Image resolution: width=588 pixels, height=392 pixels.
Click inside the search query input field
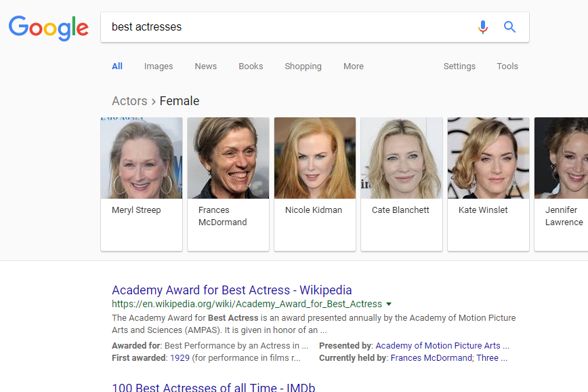[271, 27]
